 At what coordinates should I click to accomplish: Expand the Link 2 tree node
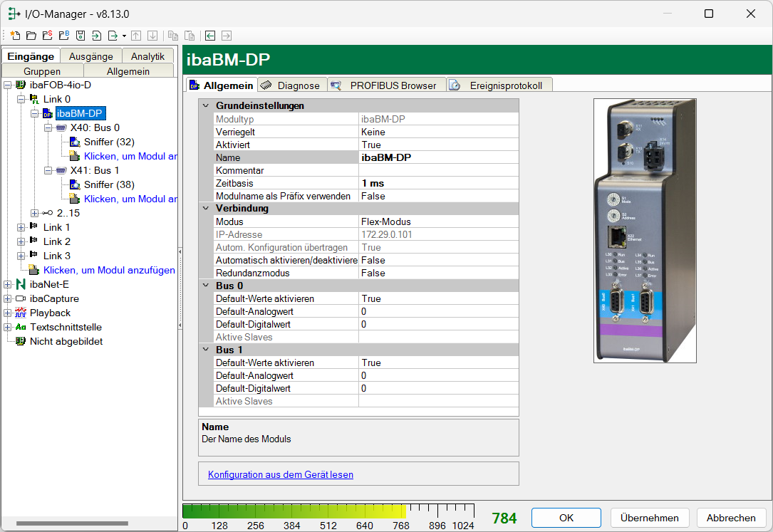[x=21, y=242]
